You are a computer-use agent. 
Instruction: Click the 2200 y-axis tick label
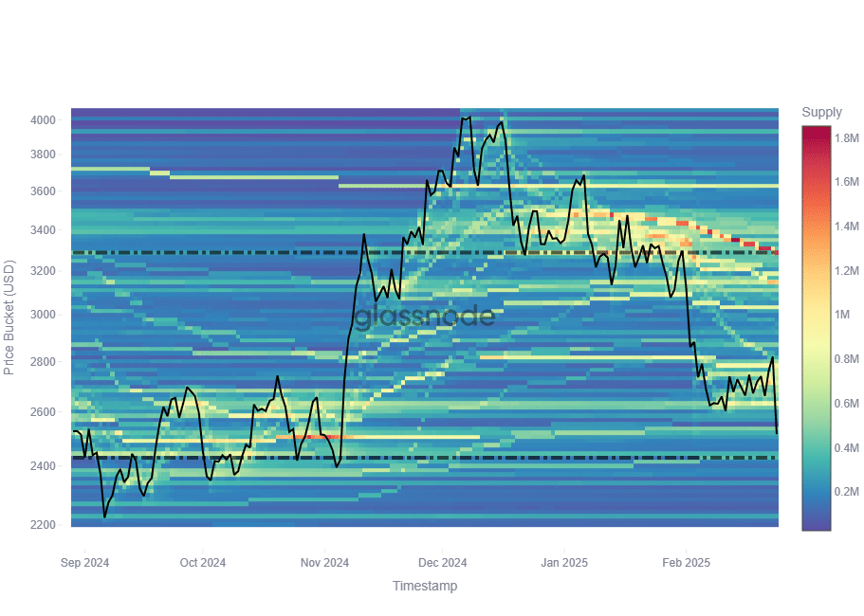[x=43, y=525]
